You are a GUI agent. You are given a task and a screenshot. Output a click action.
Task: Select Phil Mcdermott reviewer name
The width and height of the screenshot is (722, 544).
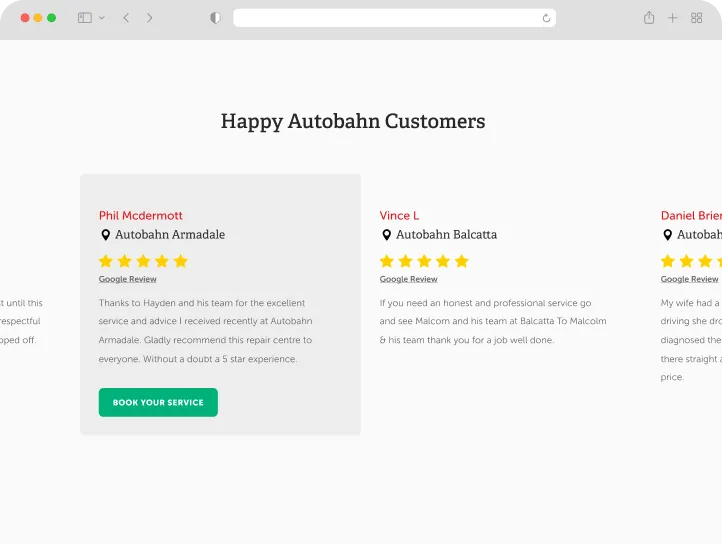[x=141, y=216]
